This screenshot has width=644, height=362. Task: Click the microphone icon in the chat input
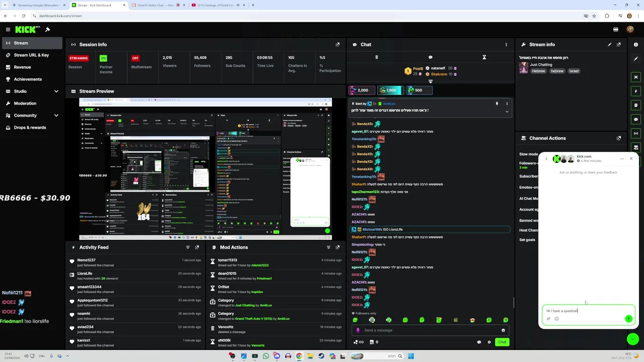(x=358, y=330)
